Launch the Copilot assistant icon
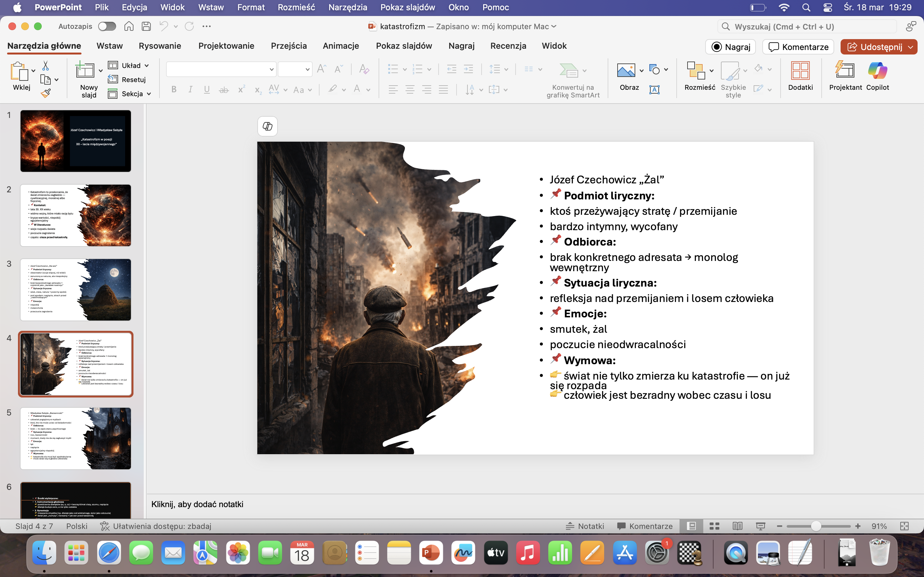 [877, 76]
